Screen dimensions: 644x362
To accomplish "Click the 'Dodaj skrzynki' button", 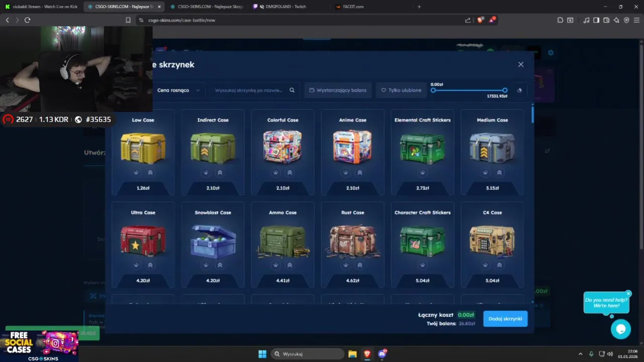I will coord(505,319).
